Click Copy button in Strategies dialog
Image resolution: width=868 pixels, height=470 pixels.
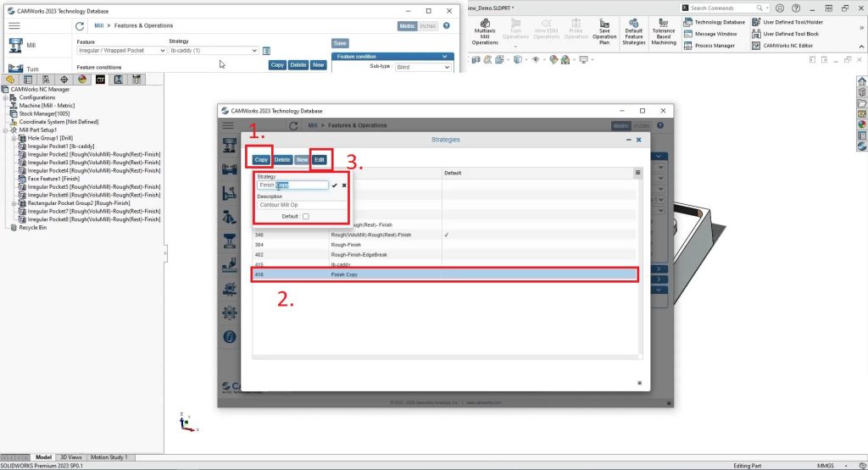click(261, 160)
